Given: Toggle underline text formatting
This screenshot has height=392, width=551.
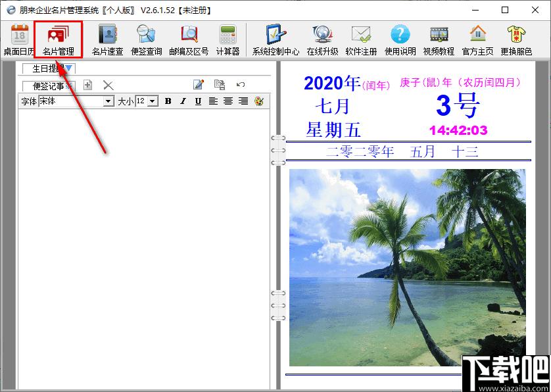Looking at the screenshot, I should (x=198, y=101).
